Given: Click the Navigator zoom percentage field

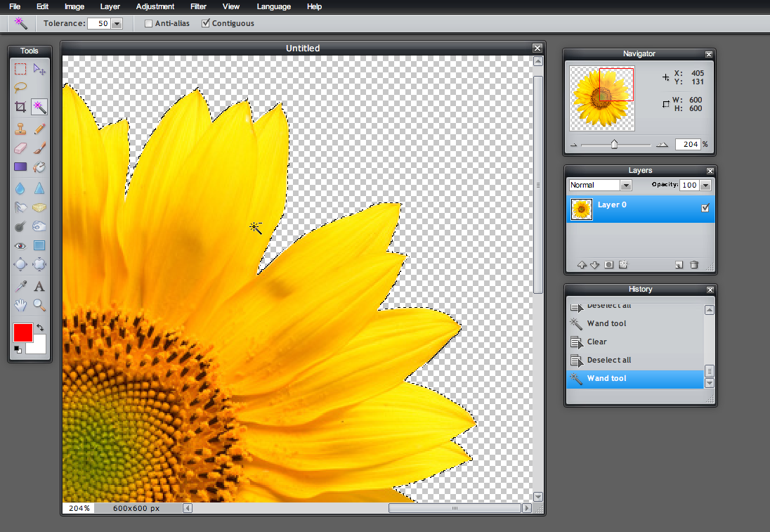Looking at the screenshot, I should click(x=687, y=144).
